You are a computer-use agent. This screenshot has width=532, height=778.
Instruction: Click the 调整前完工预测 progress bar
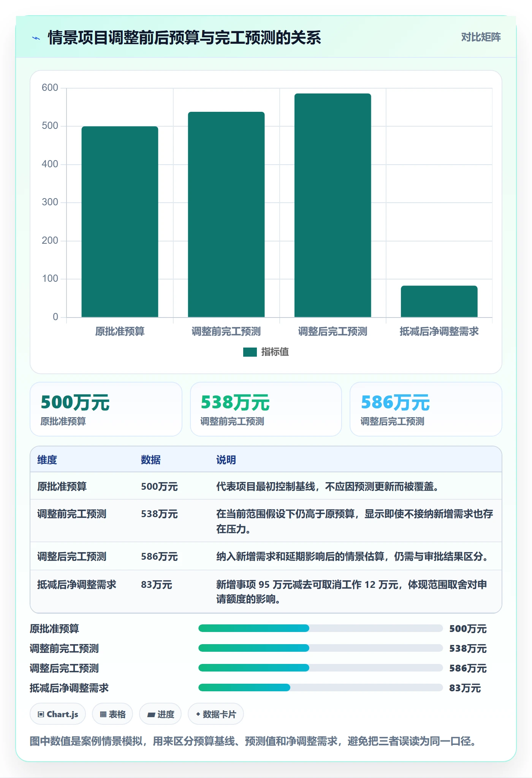coord(320,648)
